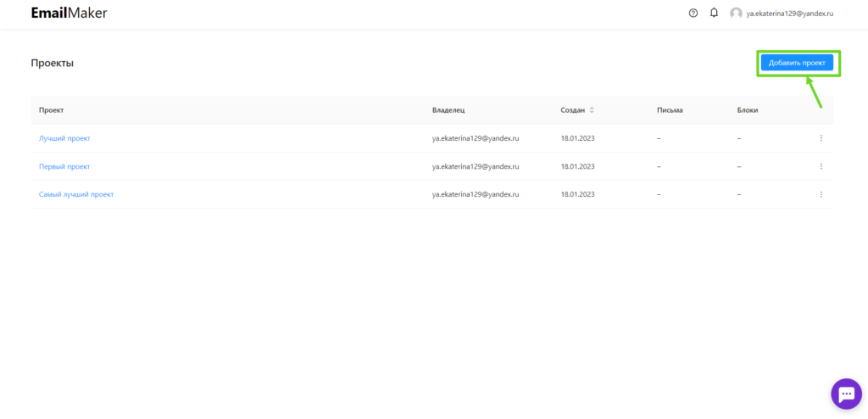Click date 18.01.2023 in Первый проект row
This screenshot has width=868, height=419.
pyautogui.click(x=577, y=166)
